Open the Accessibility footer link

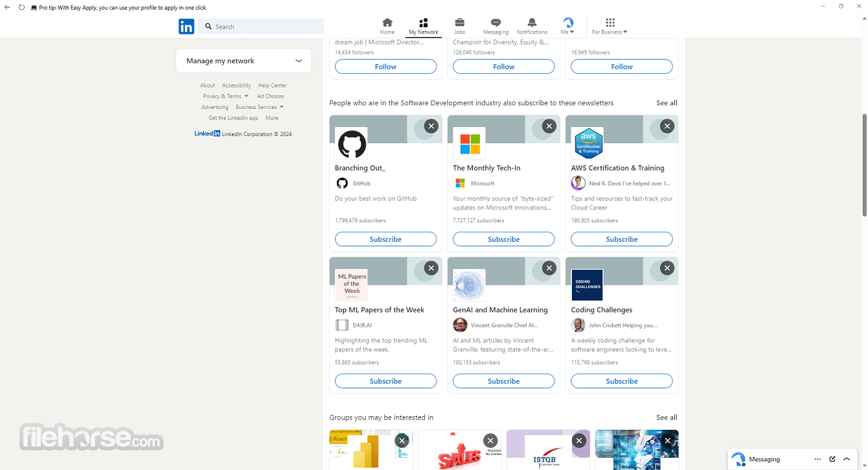236,86
